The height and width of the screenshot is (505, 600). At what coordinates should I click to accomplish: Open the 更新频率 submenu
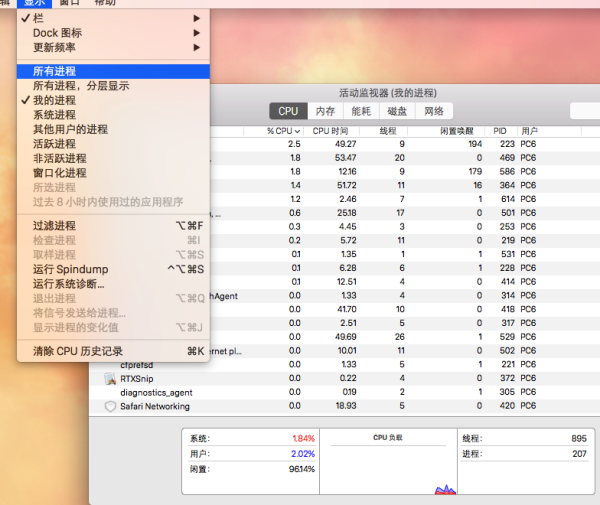[113, 47]
